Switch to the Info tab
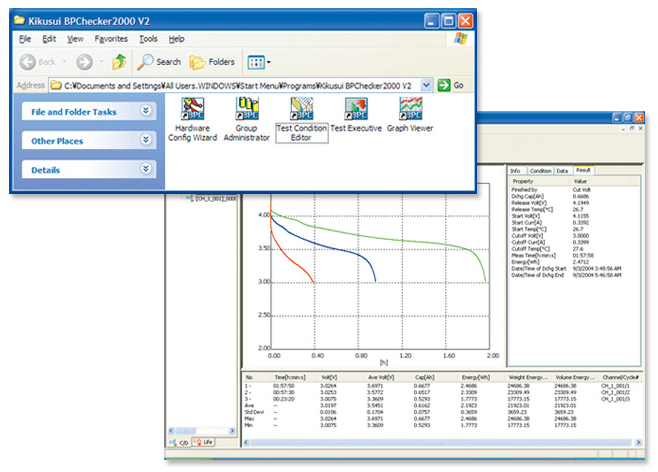Image resolution: width=658 pixels, height=472 pixels. click(x=516, y=171)
